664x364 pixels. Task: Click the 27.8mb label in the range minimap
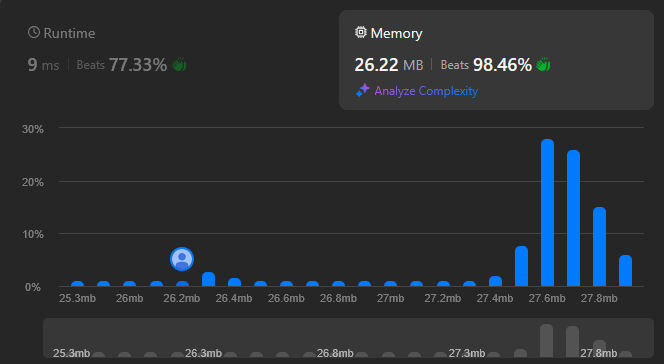(x=599, y=353)
